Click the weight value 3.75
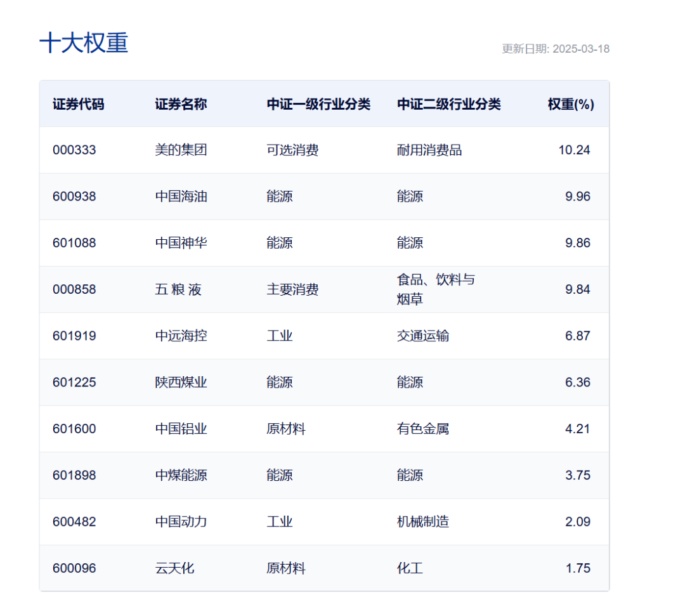Screen dimensions: 685x616 (578, 475)
